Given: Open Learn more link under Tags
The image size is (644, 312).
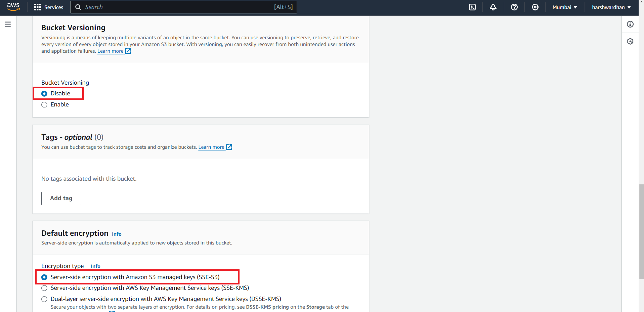Looking at the screenshot, I should [x=211, y=147].
